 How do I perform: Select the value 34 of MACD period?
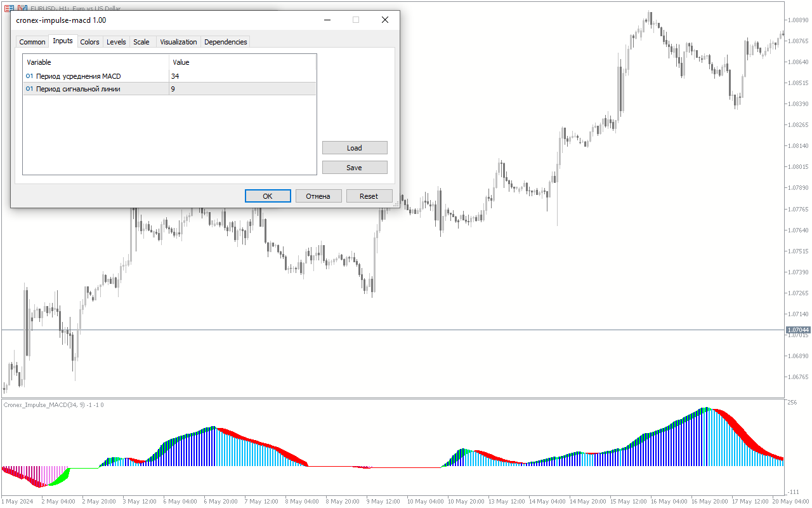[243, 76]
